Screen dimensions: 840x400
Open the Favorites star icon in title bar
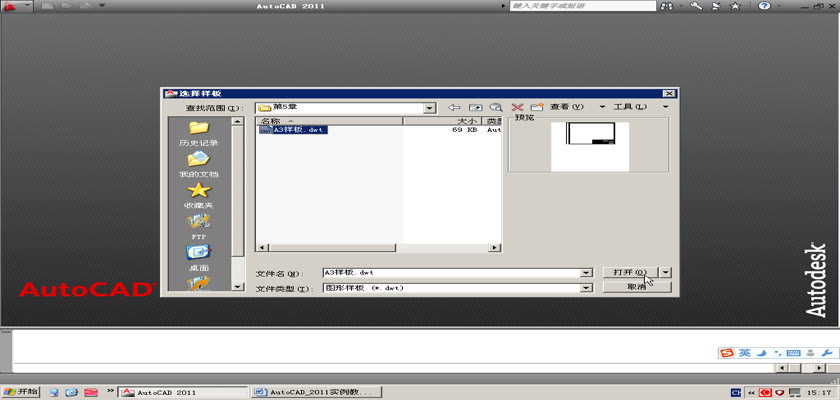[x=736, y=6]
